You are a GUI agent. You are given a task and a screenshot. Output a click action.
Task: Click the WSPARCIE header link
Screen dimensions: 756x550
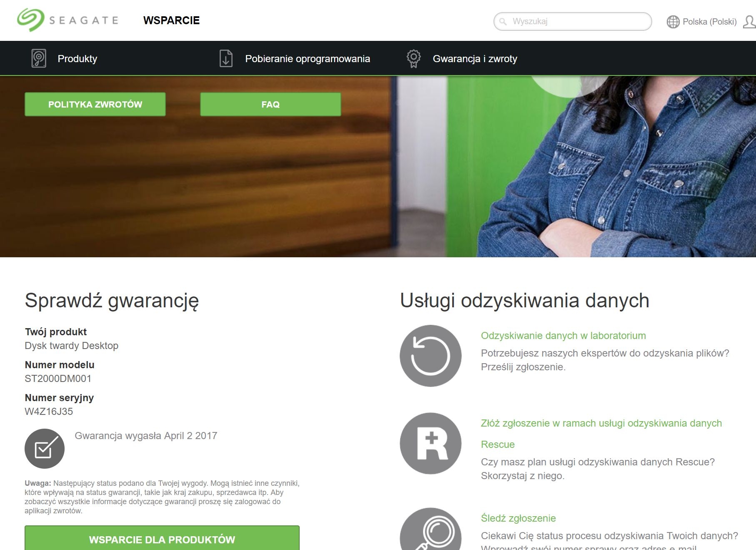tap(171, 20)
